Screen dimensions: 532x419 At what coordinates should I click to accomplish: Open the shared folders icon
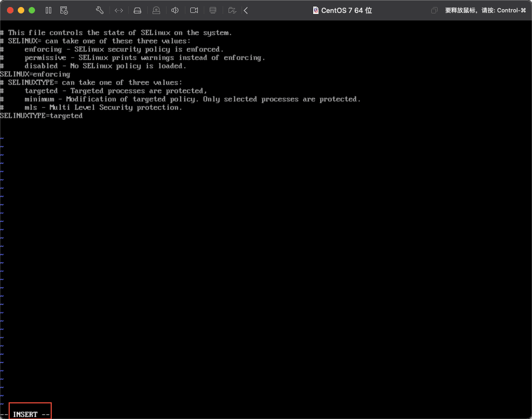232,10
